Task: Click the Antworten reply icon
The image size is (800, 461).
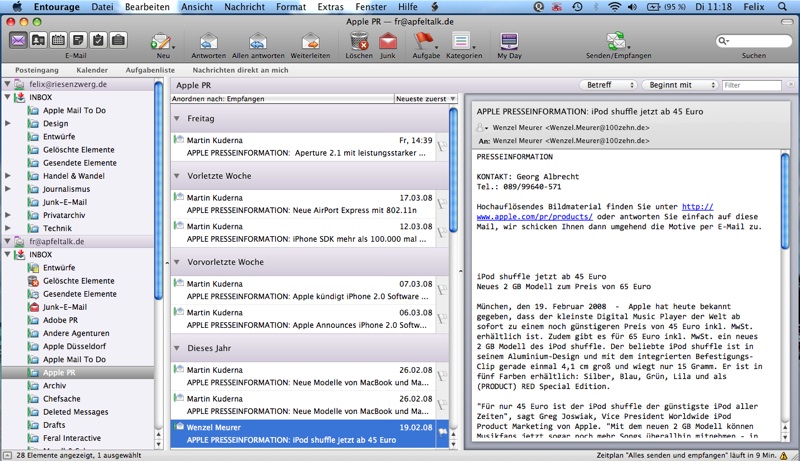Action: coord(208,41)
